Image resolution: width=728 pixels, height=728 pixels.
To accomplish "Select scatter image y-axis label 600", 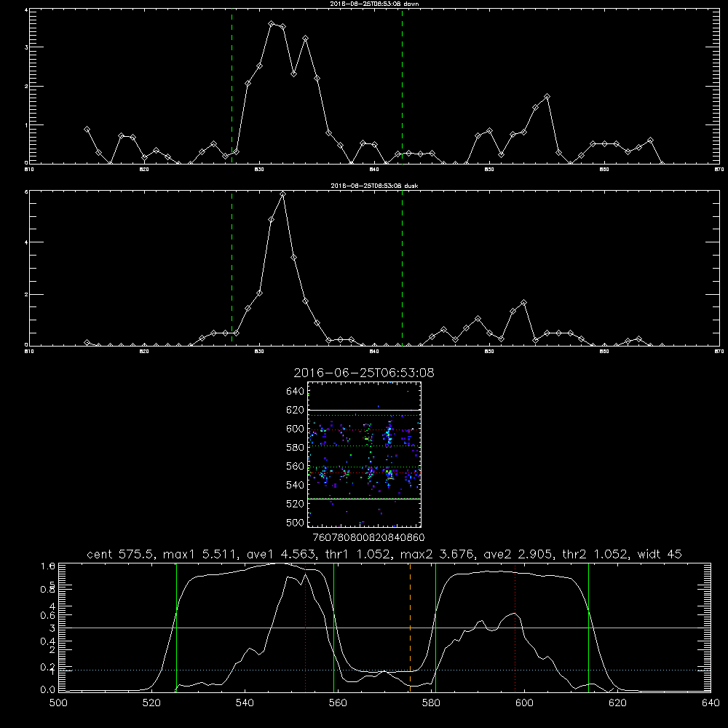I will pyautogui.click(x=296, y=429).
